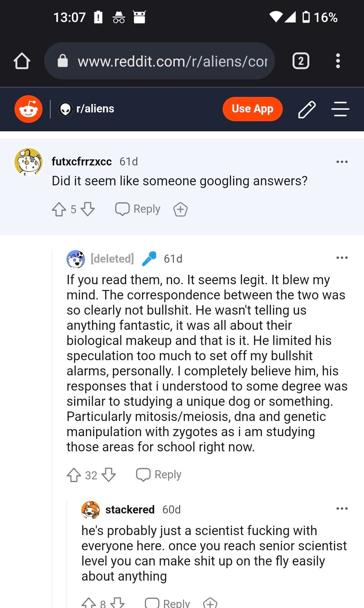Open stackered's user profile

pyautogui.click(x=130, y=509)
